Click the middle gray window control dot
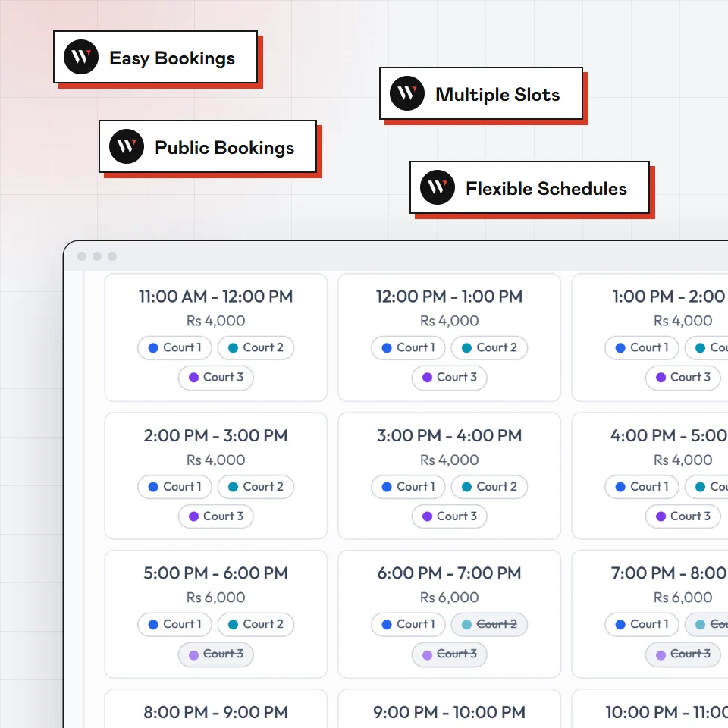Image resolution: width=728 pixels, height=728 pixels. click(x=97, y=256)
